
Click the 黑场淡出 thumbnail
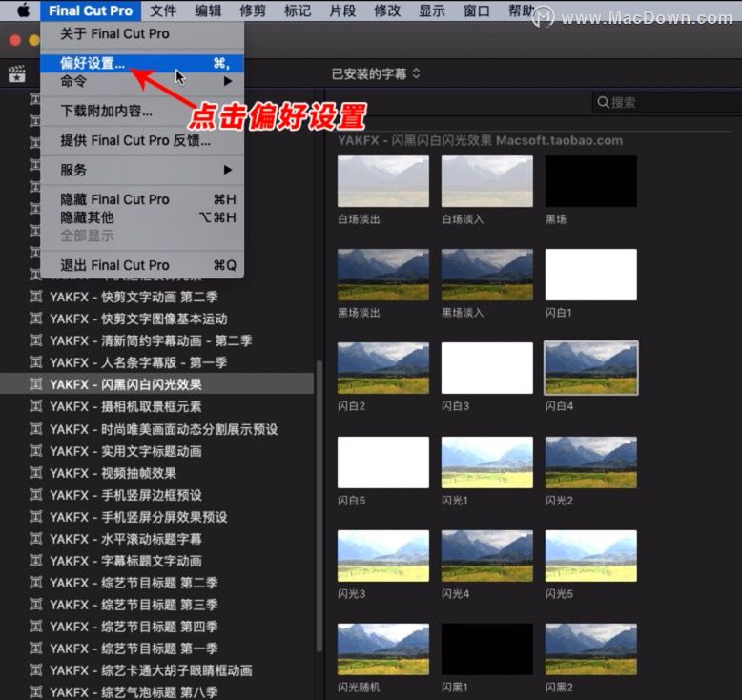pyautogui.click(x=383, y=275)
